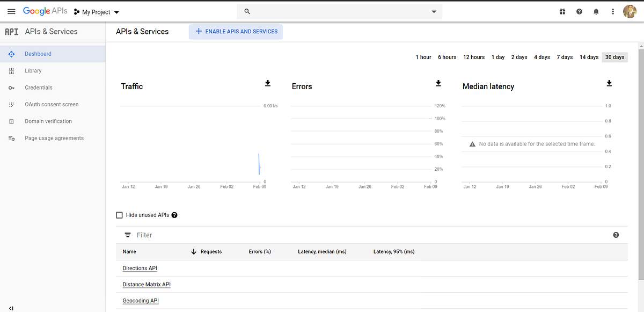Switch to the 7 days time range

pos(564,57)
